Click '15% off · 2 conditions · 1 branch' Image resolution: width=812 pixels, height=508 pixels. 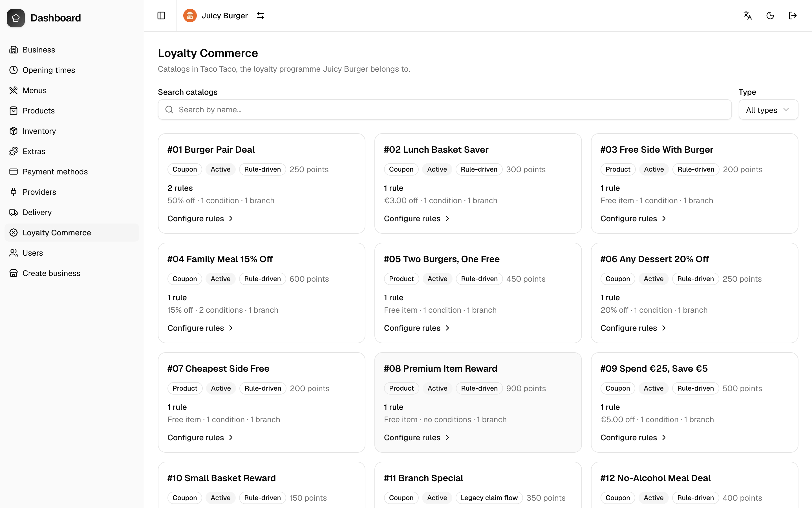(x=223, y=310)
